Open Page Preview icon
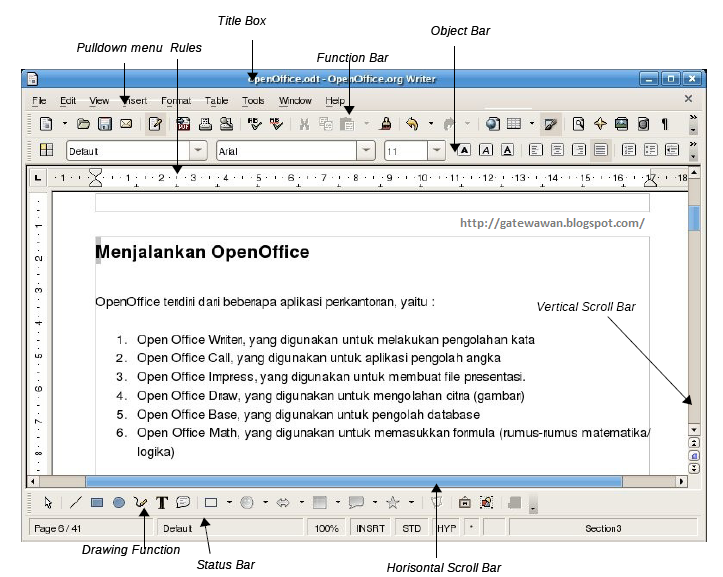 pyautogui.click(x=226, y=124)
